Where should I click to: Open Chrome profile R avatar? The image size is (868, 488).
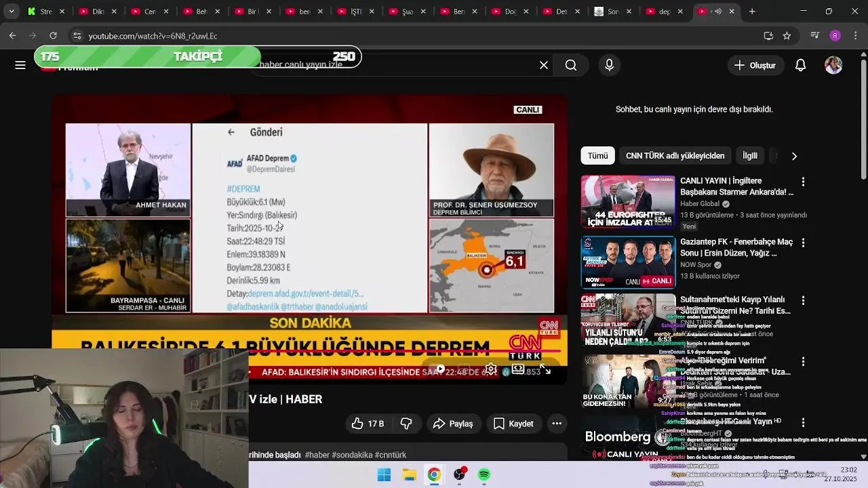[x=835, y=35]
